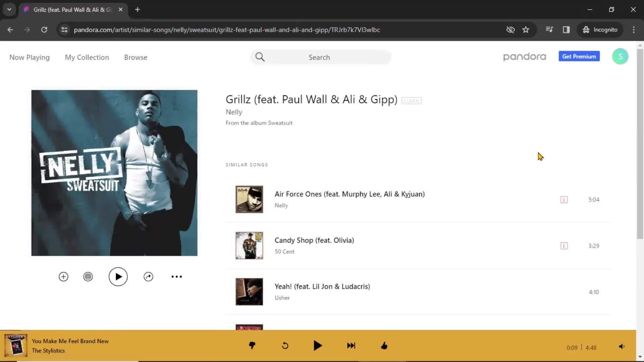Click the play button for Grillz
644x362 pixels.
[x=118, y=277]
